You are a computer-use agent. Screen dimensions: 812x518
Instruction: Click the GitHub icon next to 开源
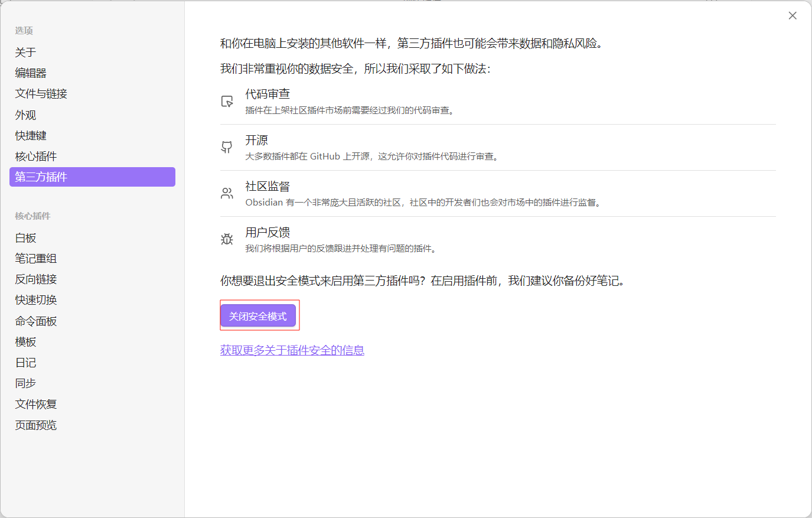coord(227,147)
